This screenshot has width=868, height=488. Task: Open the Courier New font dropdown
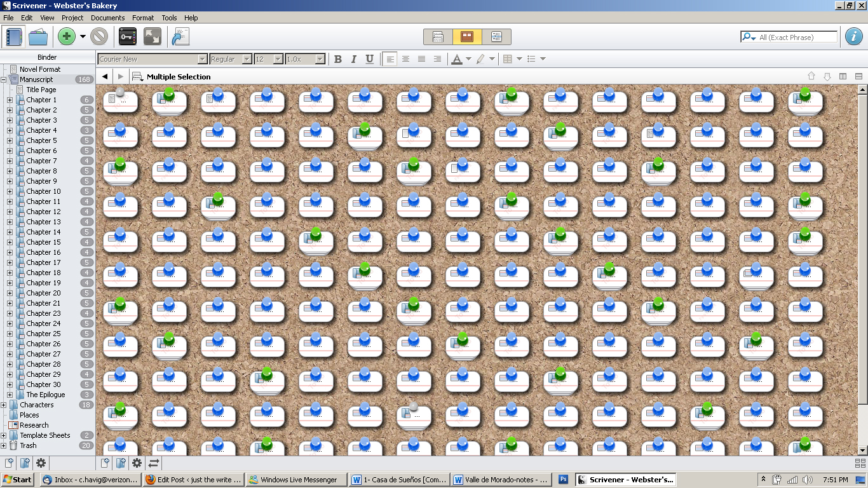click(202, 59)
